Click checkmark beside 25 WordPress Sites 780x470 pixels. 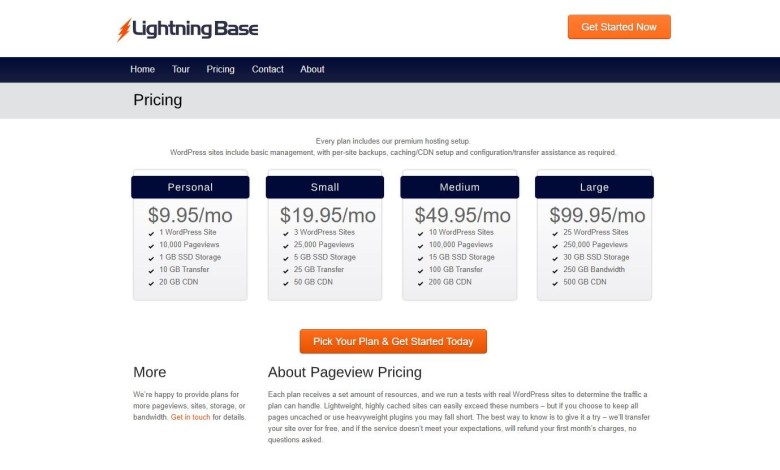555,233
